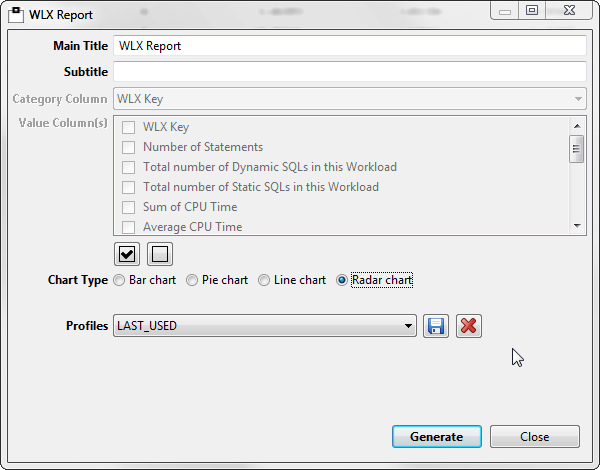This screenshot has height=470, width=600.
Task: Save the profile with floppy disk icon
Action: click(435, 326)
